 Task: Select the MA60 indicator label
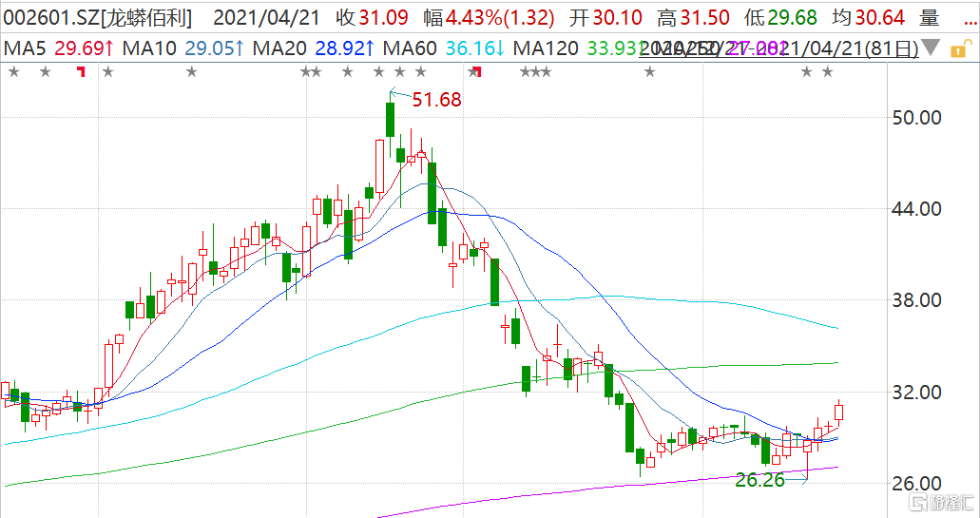pyautogui.click(x=410, y=48)
